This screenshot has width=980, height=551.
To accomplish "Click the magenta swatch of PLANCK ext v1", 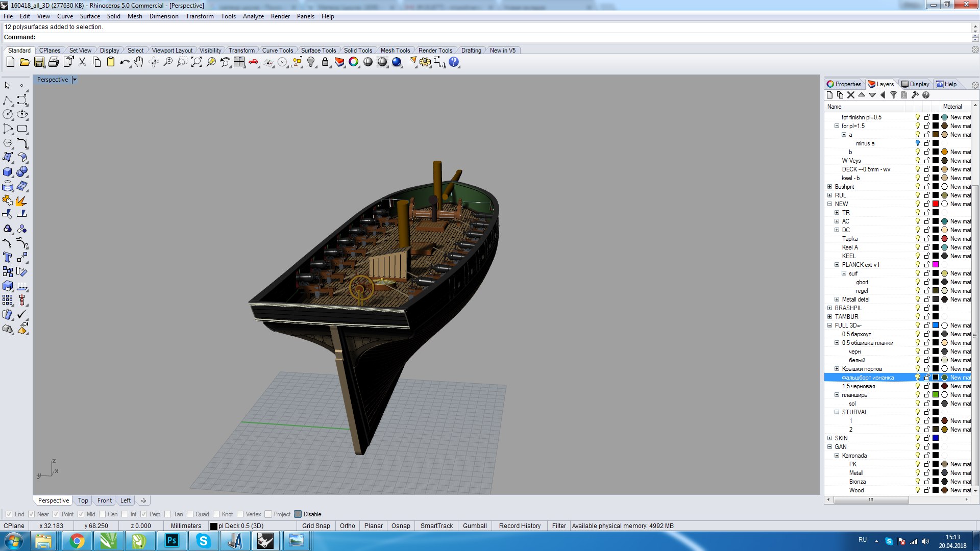I will [936, 265].
